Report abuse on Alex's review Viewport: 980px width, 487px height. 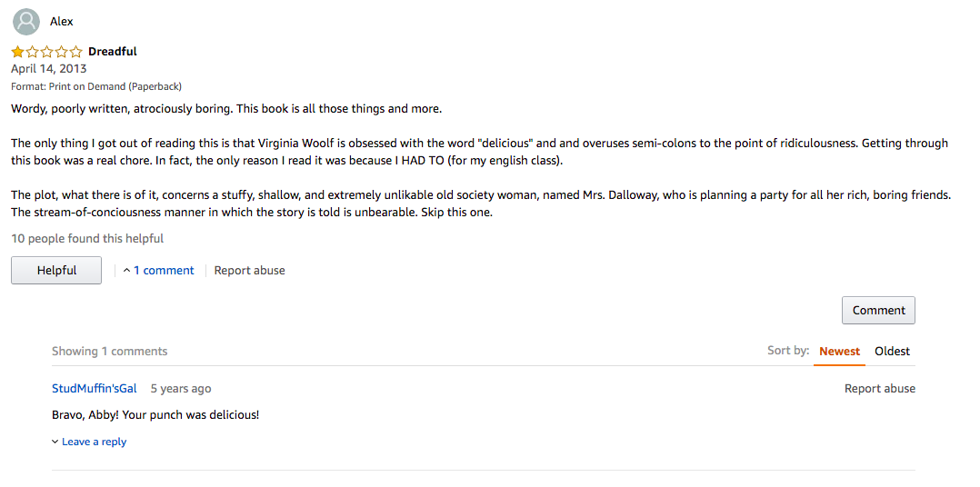point(249,271)
